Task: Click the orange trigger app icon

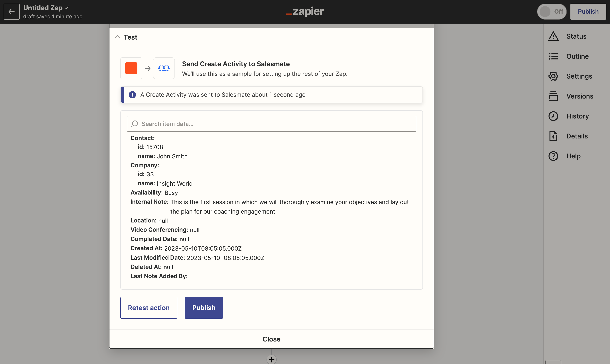Action: click(131, 68)
